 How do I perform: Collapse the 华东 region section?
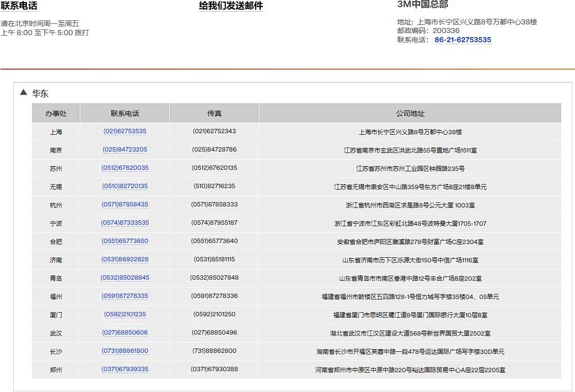click(23, 93)
